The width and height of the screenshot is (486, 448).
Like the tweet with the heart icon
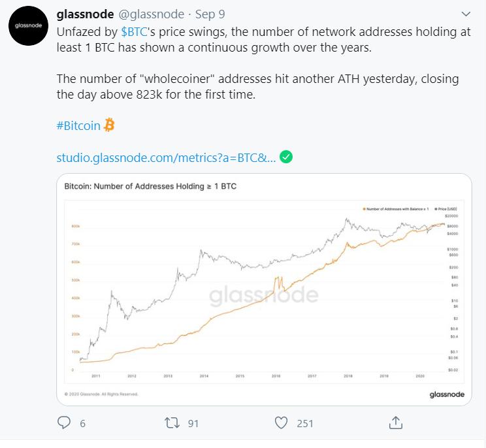click(281, 423)
